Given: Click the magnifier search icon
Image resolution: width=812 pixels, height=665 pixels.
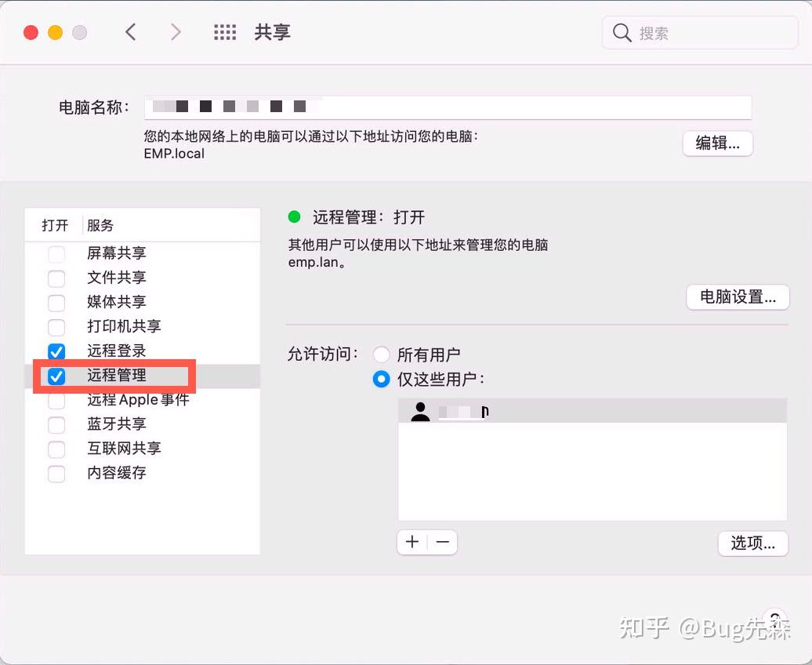Looking at the screenshot, I should [x=622, y=33].
